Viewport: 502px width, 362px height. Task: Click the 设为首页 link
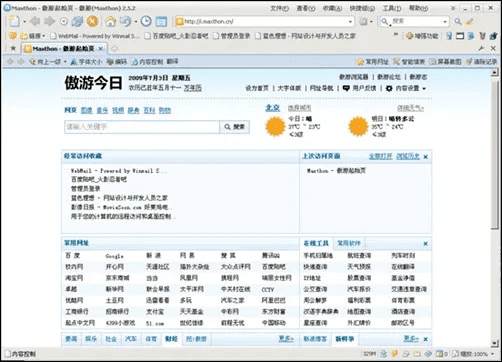257,88
